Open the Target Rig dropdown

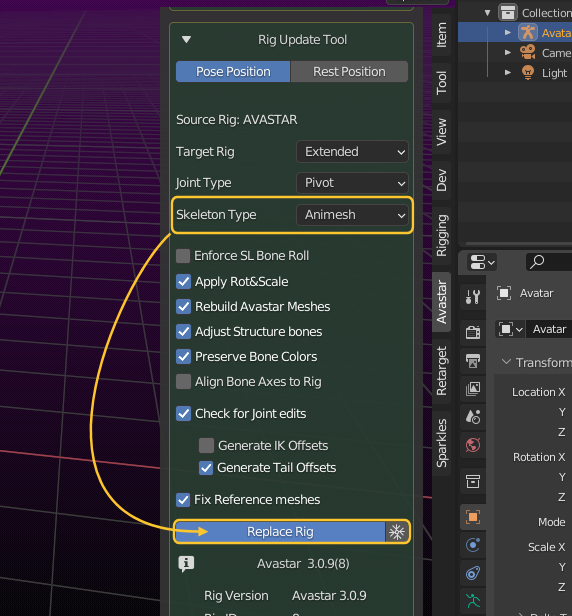[x=352, y=152]
